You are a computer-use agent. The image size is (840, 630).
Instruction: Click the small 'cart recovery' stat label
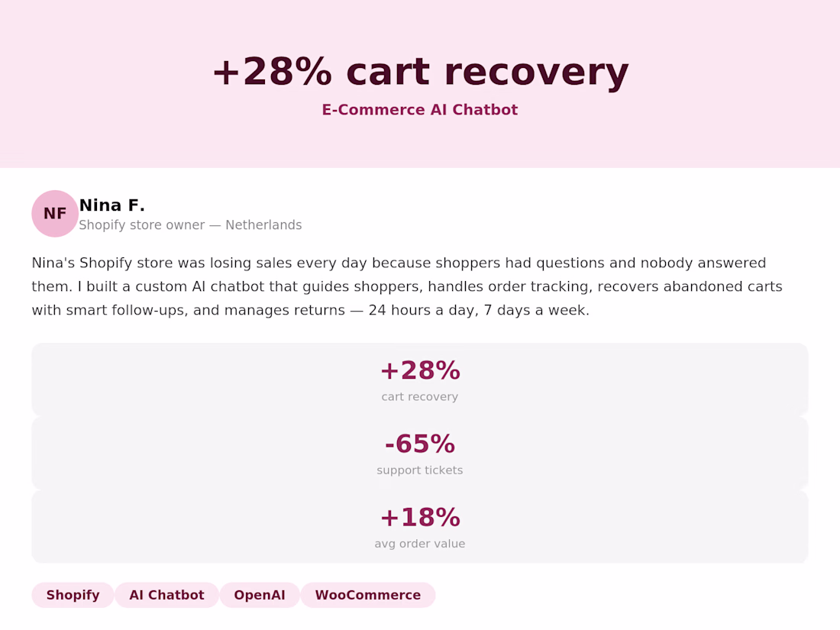[420, 397]
